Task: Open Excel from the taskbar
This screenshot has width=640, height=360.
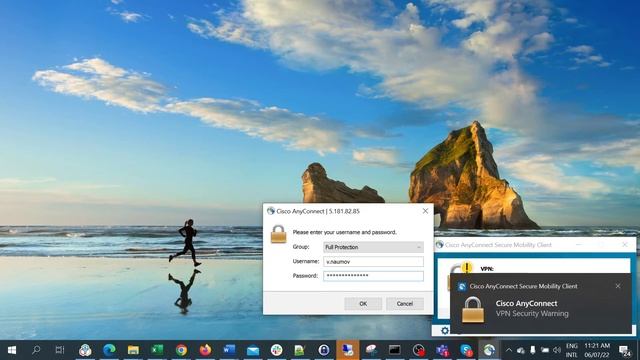Action: click(157, 350)
